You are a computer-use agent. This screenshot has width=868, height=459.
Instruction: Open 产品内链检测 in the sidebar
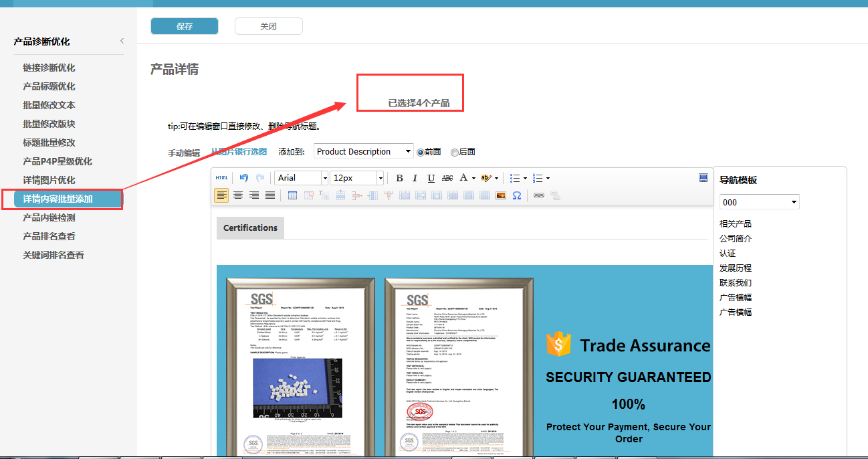49,217
